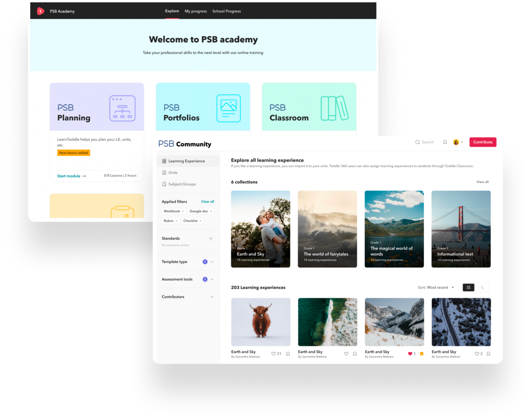Add a standard with plus icon

[211, 238]
